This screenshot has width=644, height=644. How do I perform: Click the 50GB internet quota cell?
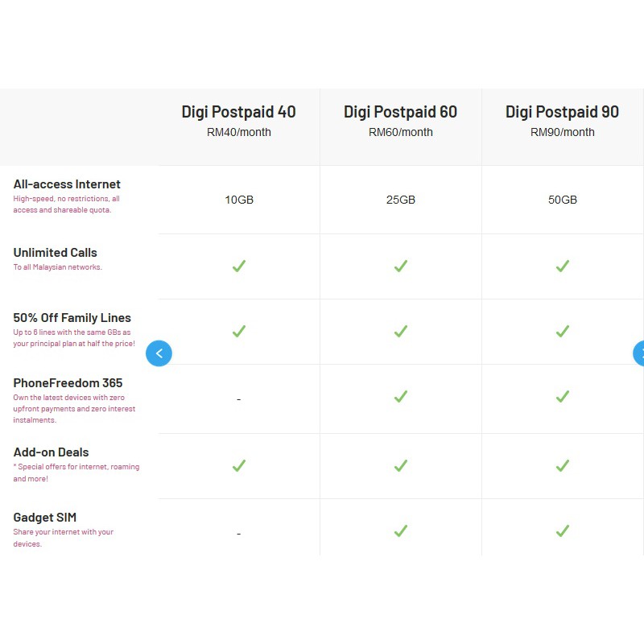point(563,200)
